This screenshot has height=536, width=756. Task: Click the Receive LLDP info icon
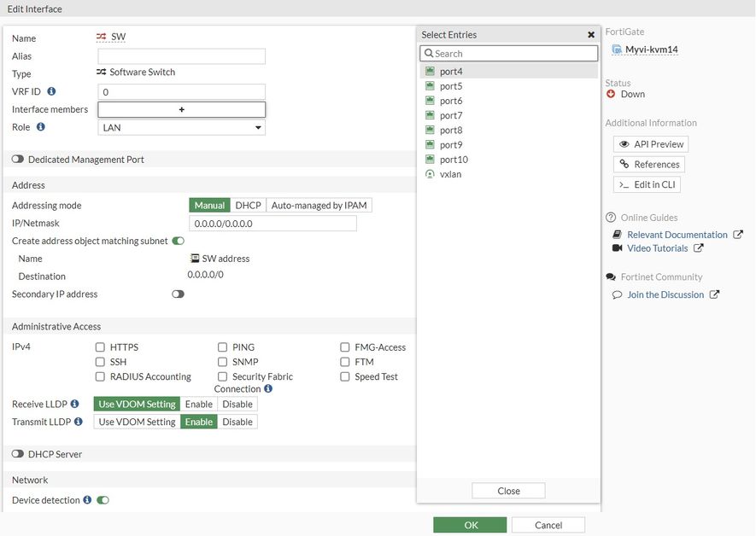click(75, 404)
